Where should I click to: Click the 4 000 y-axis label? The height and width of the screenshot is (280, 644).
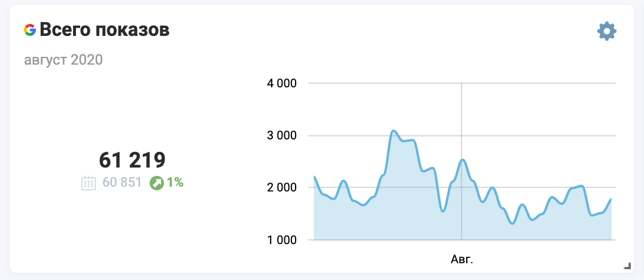pos(281,83)
